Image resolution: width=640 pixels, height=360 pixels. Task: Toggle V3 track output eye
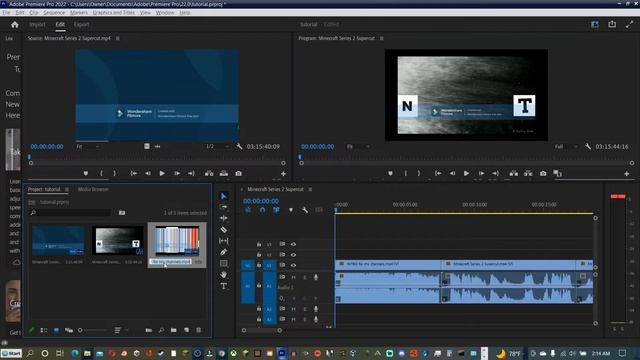click(293, 244)
